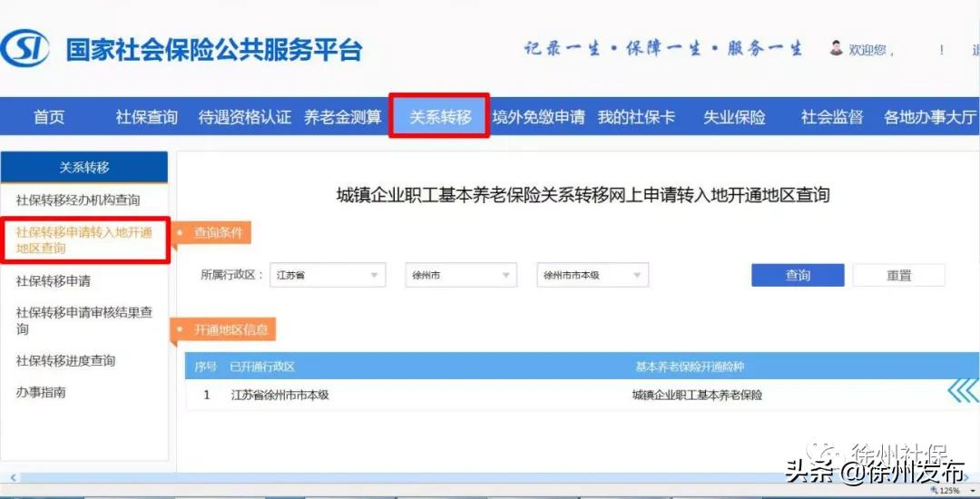Switch to 我的社保卡 tab
The width and height of the screenshot is (980, 499).
point(636,117)
